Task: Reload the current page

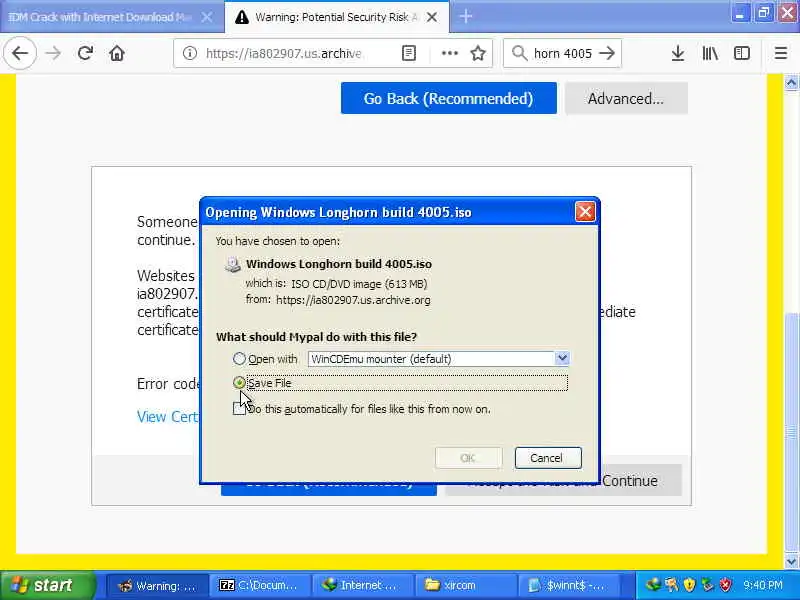Action: point(85,53)
